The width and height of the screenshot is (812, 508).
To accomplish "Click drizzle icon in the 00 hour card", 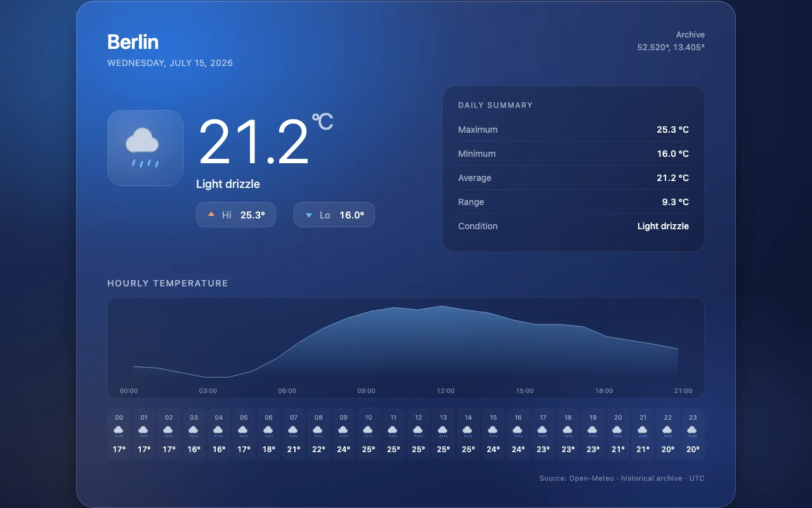I will coord(119,432).
